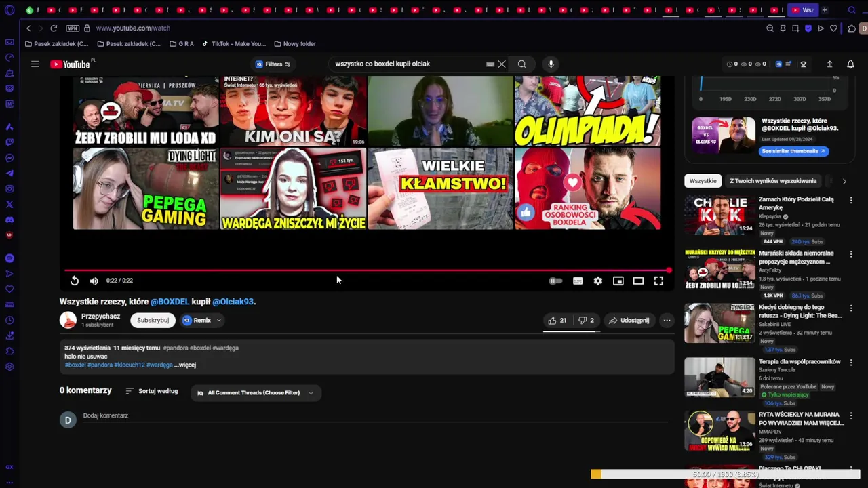Click the red video progress bar

[367, 270]
